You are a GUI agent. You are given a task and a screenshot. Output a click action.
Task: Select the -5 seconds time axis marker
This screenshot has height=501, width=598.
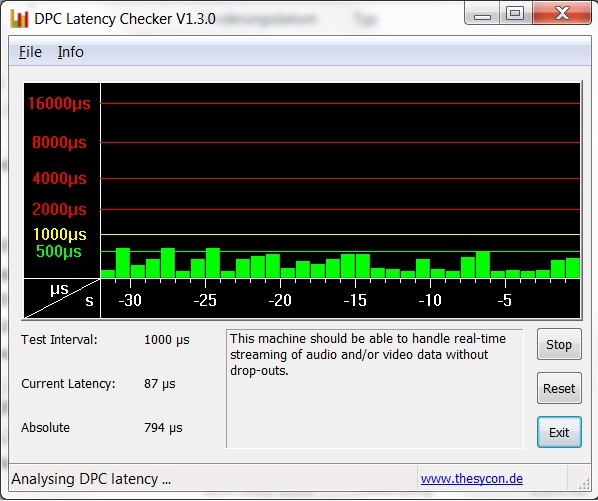(x=505, y=300)
